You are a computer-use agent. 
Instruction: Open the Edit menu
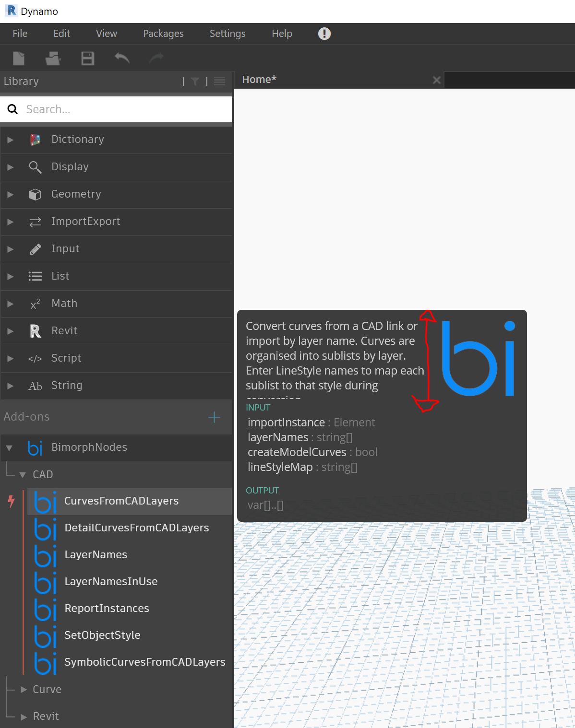(61, 34)
